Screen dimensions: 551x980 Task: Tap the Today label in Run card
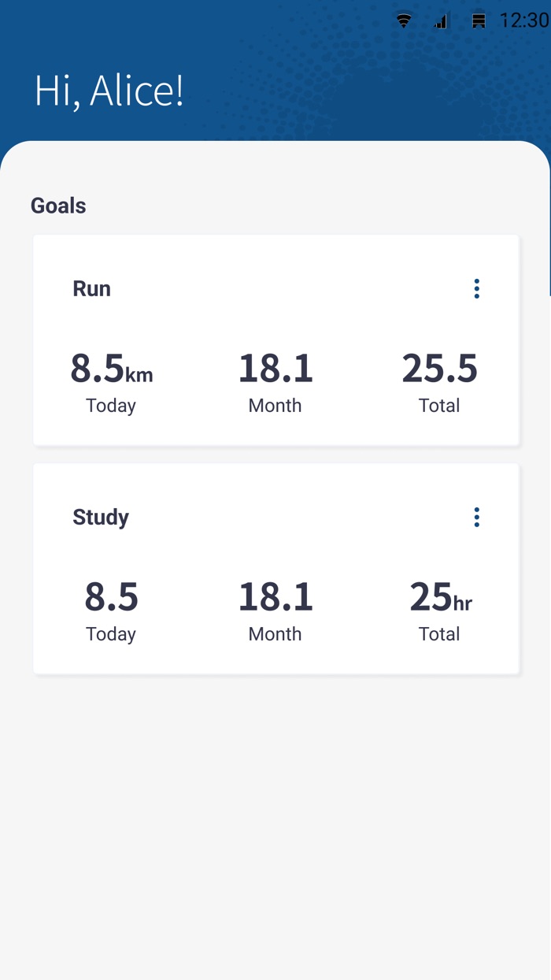point(111,406)
